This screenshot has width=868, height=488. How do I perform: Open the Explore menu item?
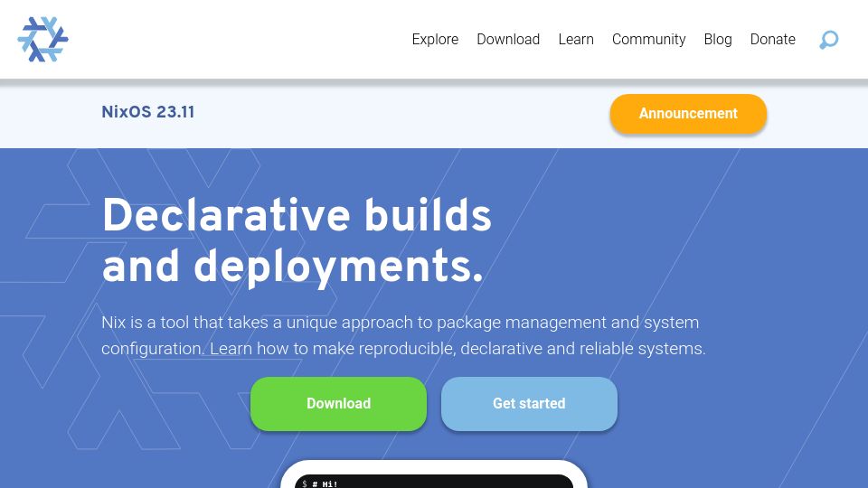(x=435, y=39)
